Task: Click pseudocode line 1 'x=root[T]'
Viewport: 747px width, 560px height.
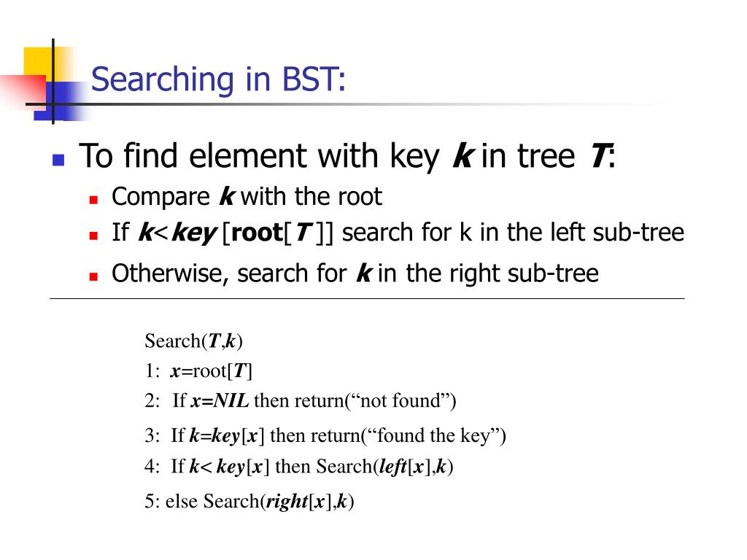Action: click(198, 370)
